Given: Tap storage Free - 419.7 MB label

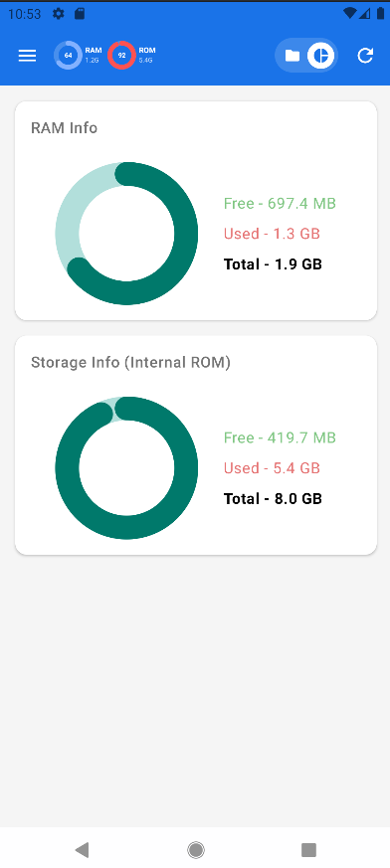Looking at the screenshot, I should pos(280,437).
